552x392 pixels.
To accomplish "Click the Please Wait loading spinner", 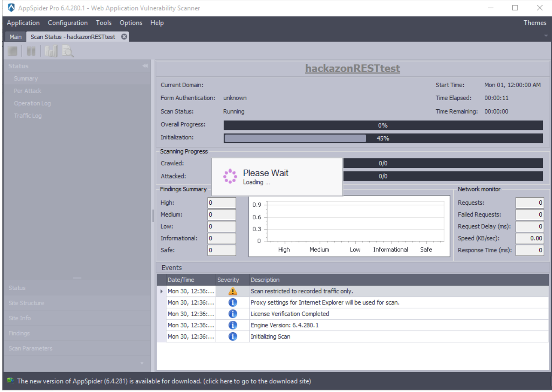I will point(230,177).
